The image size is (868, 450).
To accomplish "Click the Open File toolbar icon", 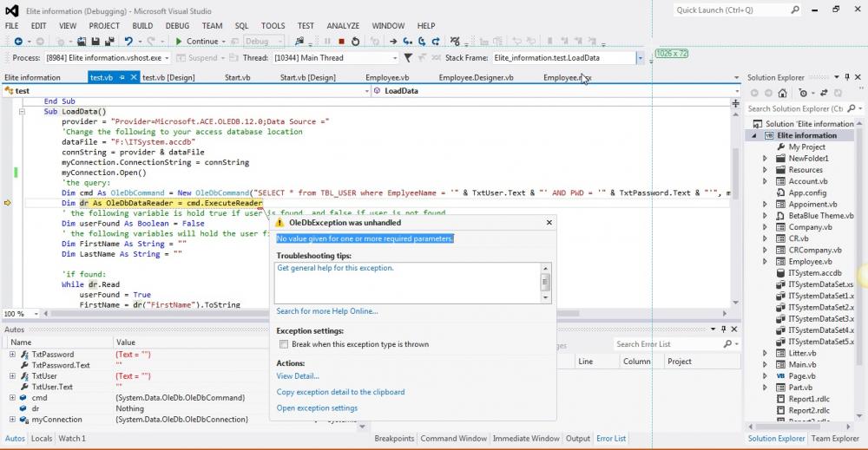I will coord(82,42).
